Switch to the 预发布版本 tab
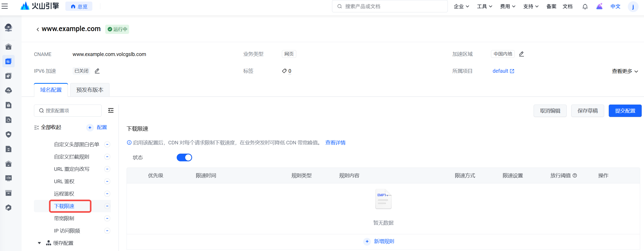This screenshot has width=644, height=251. click(90, 90)
